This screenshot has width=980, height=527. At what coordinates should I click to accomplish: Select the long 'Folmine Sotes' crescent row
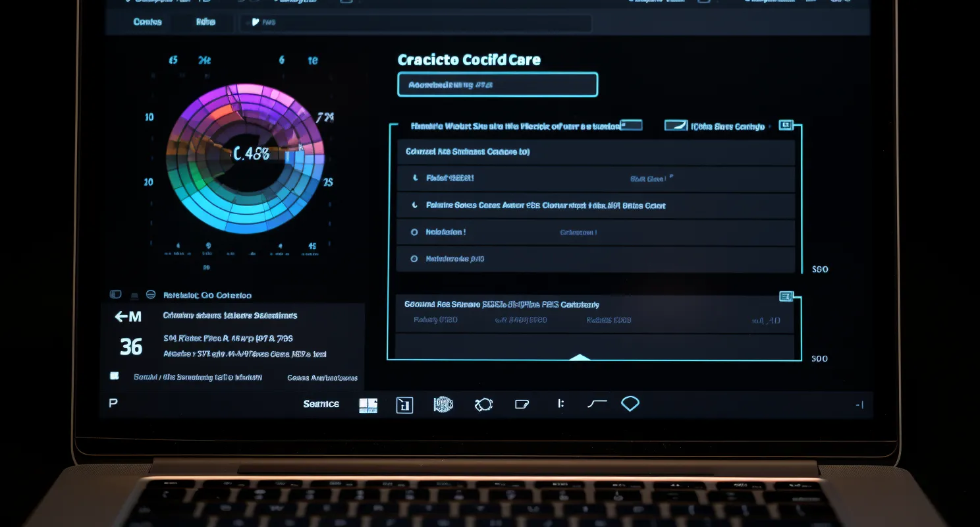pos(595,206)
